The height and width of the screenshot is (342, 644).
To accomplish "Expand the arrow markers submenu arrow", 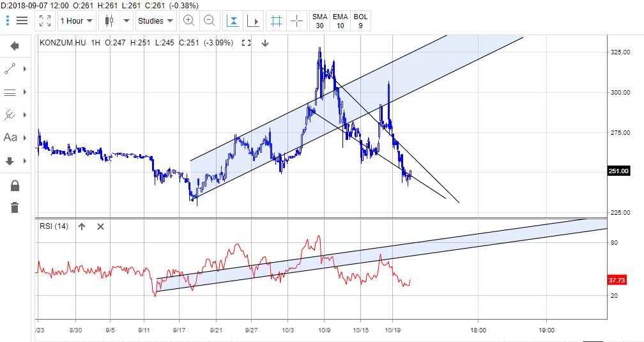I will pos(25,160).
